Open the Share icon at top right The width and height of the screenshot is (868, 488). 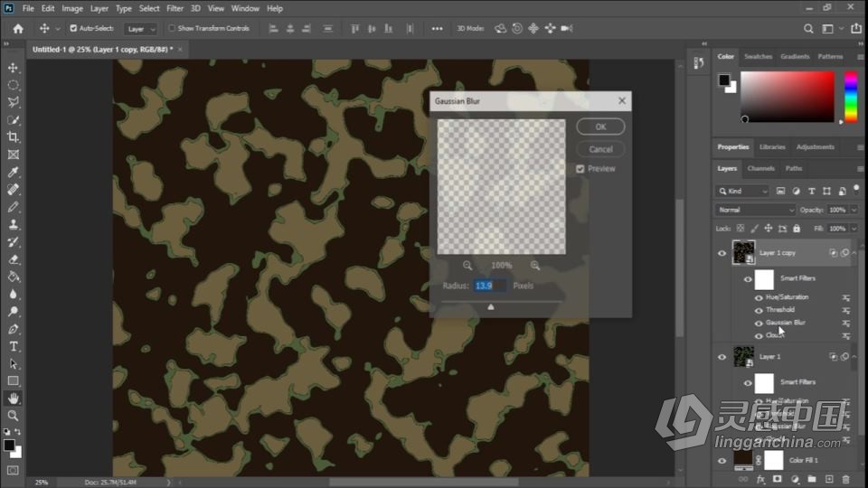(856, 28)
